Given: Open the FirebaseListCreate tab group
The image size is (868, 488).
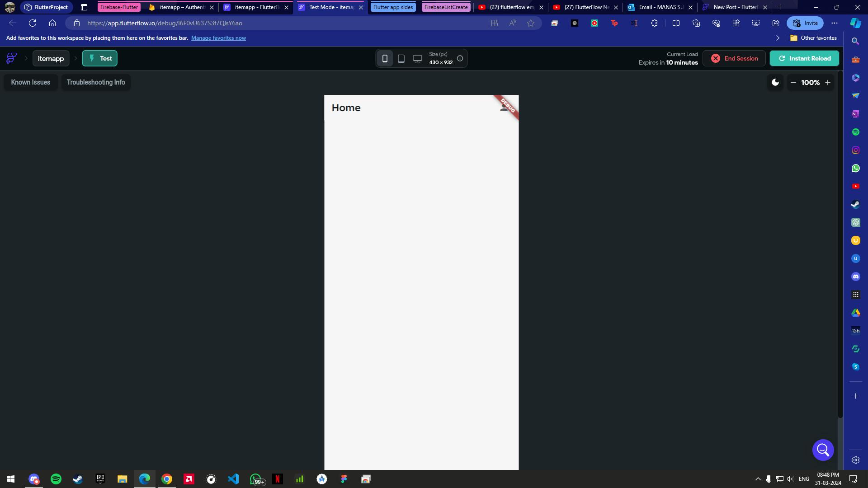Looking at the screenshot, I should pos(446,7).
